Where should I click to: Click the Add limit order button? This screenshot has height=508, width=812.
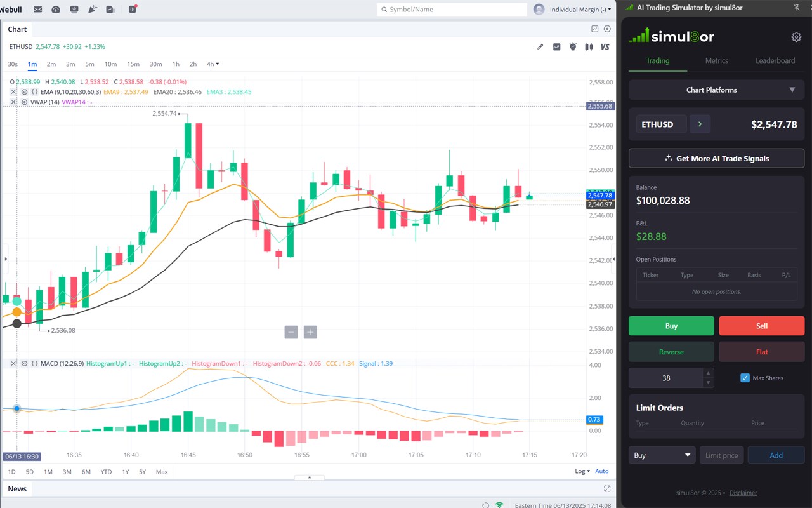776,455
